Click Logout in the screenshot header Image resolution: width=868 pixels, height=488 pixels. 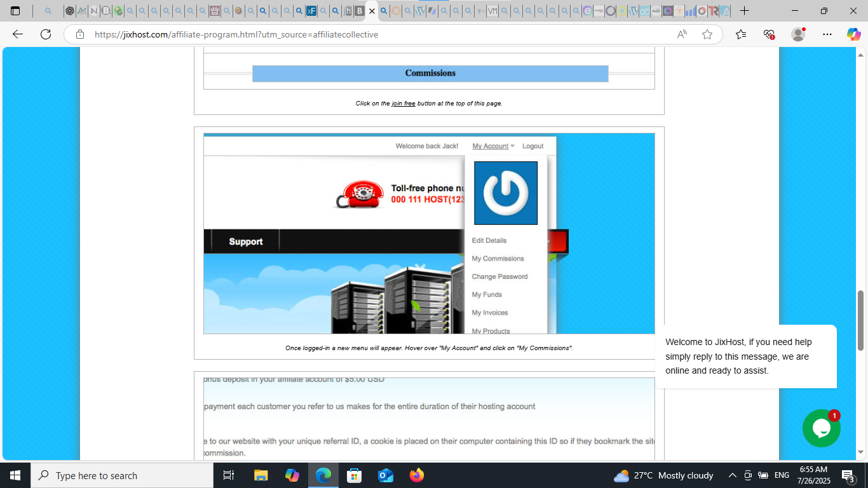533,146
